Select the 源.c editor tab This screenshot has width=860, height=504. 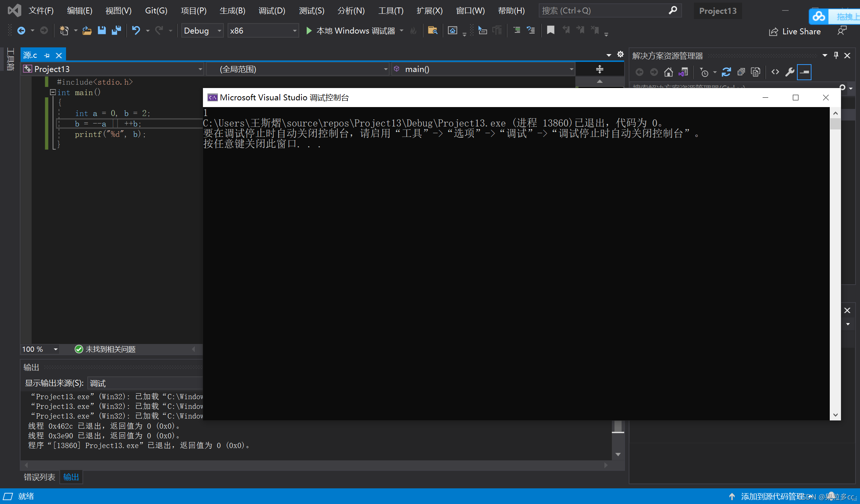(30, 55)
